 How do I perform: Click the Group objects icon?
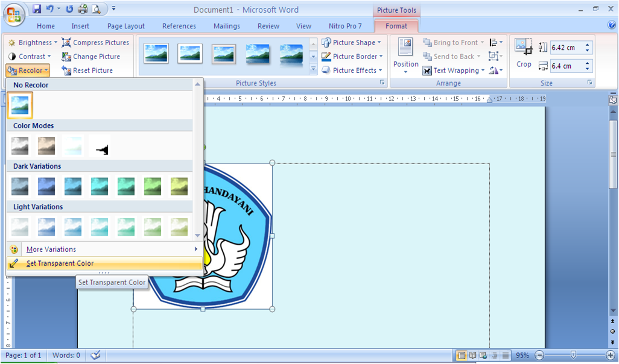(x=495, y=57)
